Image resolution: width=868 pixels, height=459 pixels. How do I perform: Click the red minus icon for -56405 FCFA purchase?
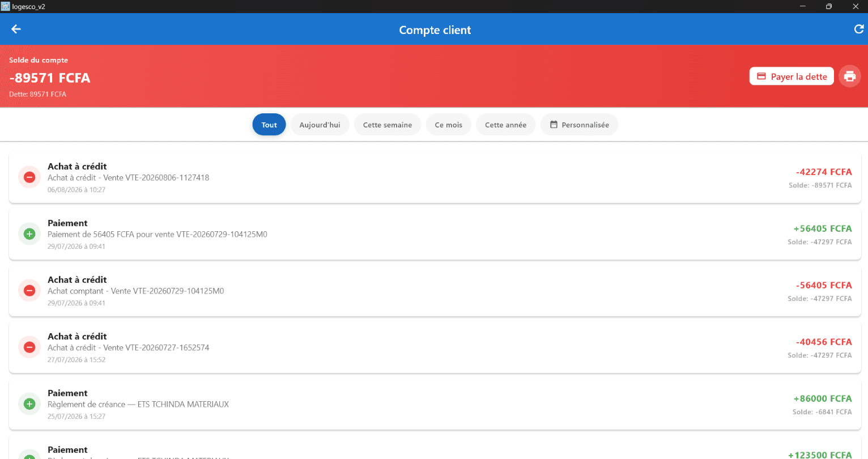[29, 291]
